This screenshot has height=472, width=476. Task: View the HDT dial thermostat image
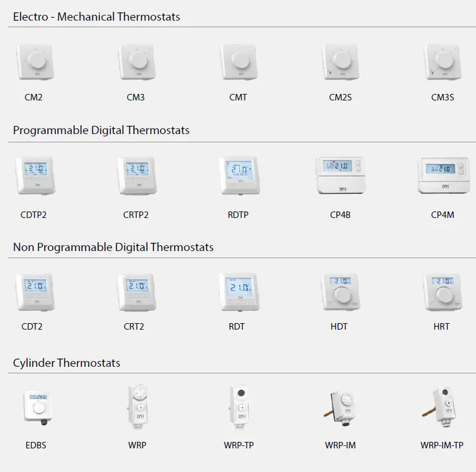341,292
